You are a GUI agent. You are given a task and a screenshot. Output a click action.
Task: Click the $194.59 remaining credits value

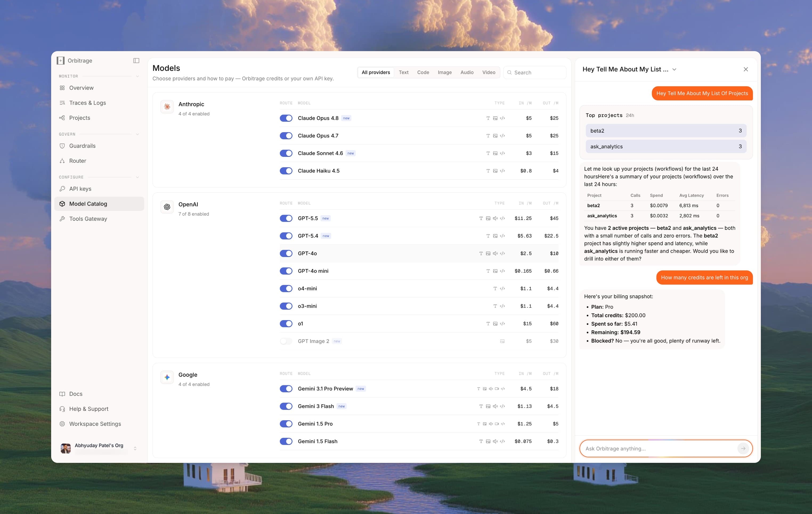tap(630, 332)
